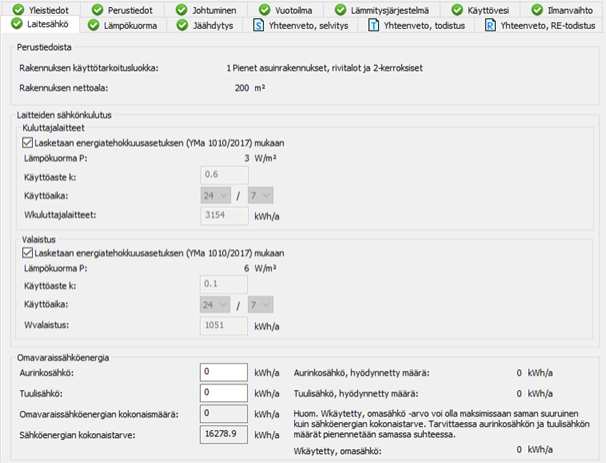Viewport: 606px width, 463px height.
Task: Click the green checkmark icon beside Vuotoilma
Action: (264, 10)
